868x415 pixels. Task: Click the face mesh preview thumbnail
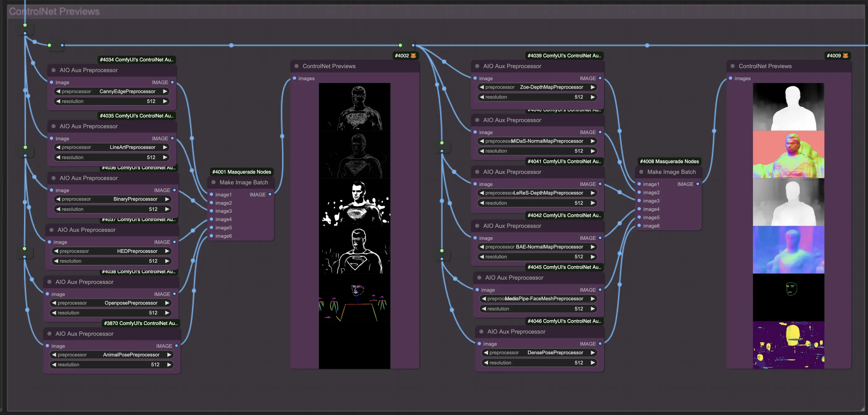click(788, 297)
